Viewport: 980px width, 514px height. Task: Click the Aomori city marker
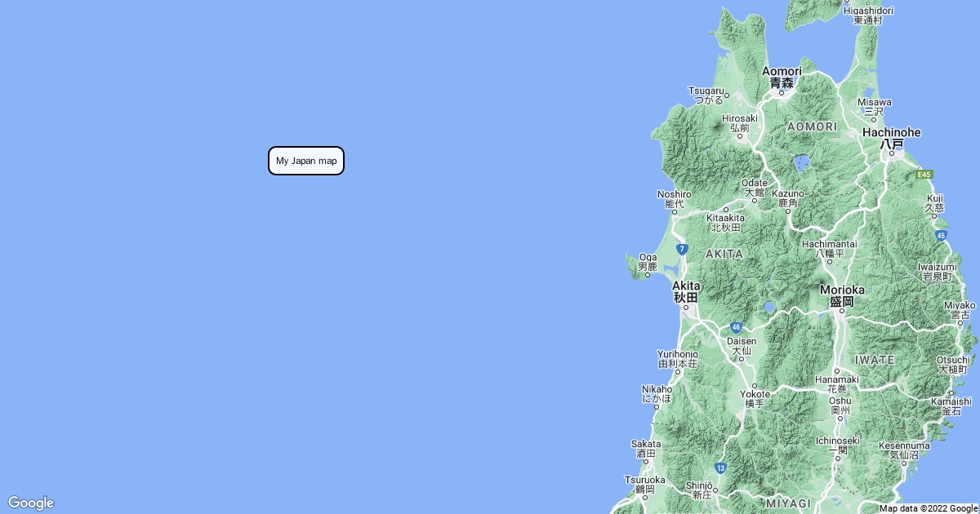(782, 92)
